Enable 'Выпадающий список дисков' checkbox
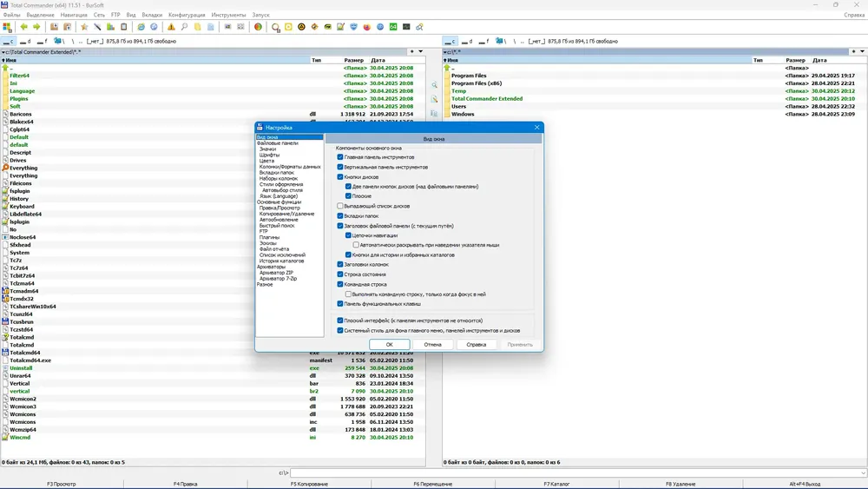 pos(340,206)
